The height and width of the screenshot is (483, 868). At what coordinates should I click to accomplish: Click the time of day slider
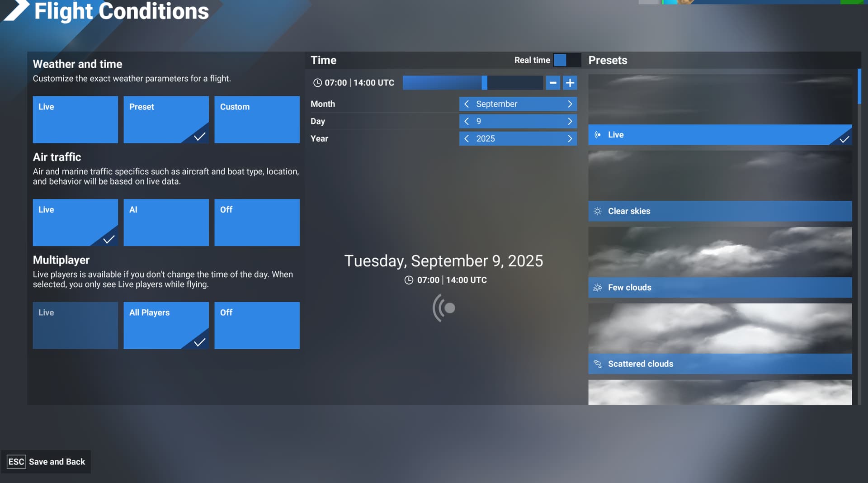tap(473, 83)
